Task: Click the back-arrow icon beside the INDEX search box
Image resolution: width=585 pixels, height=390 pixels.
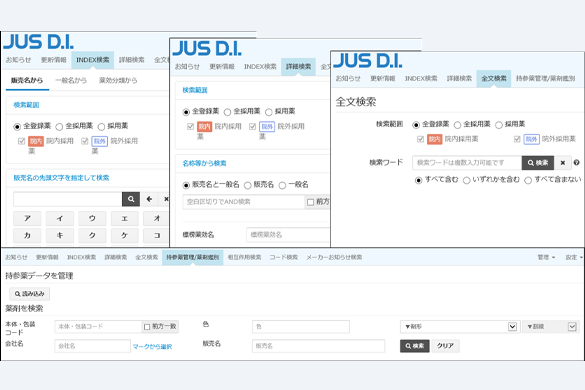Action: 149,199
